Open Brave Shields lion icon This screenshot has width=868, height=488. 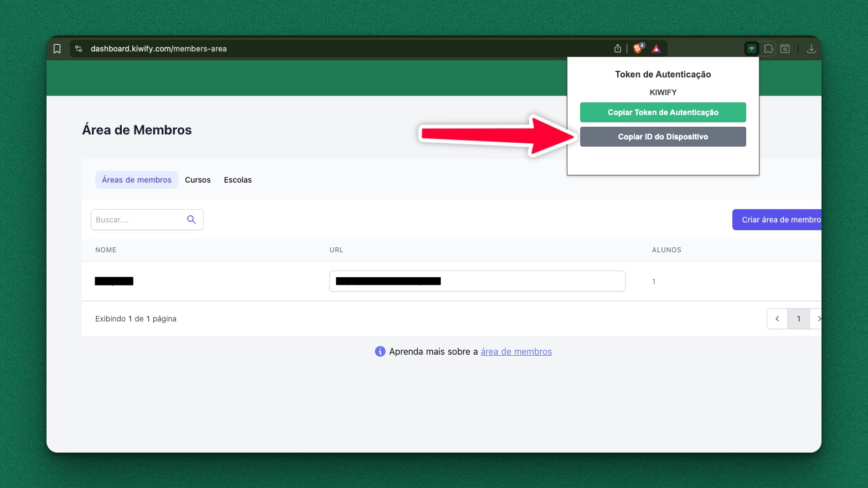pos(638,49)
